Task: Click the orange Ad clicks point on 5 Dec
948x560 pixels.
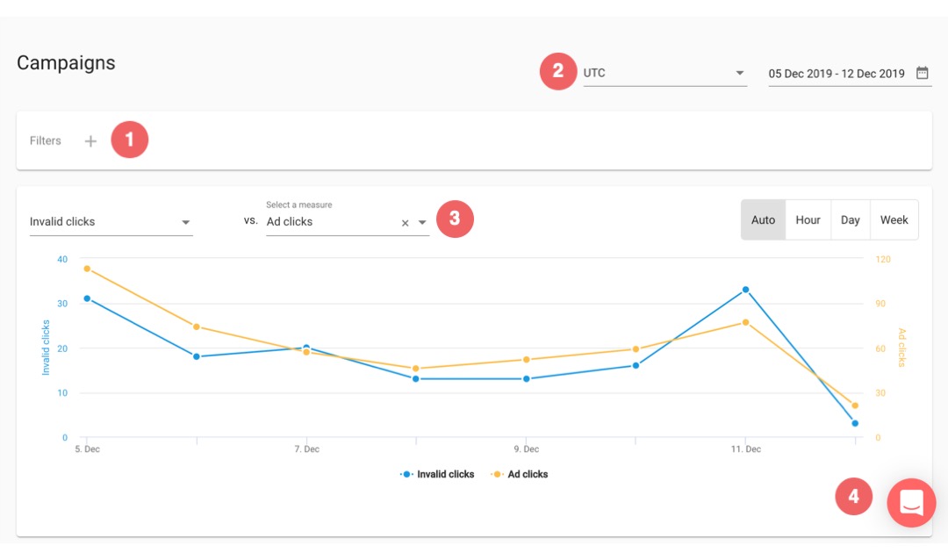Action: coord(87,269)
